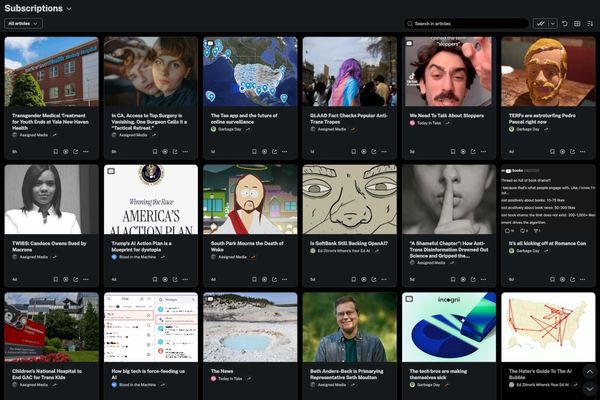This screenshot has height=400, width=600.
Task: Open the Yale New Haven article externally
Action: 76,152
